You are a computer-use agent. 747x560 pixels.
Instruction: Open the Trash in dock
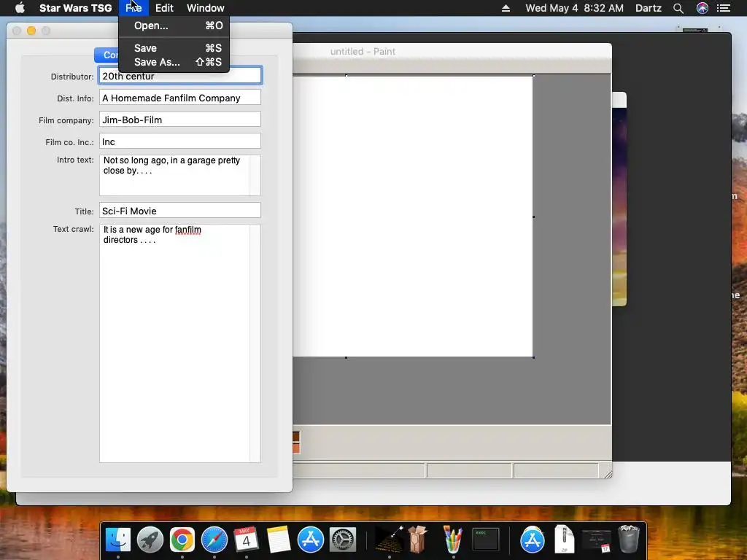pyautogui.click(x=629, y=540)
